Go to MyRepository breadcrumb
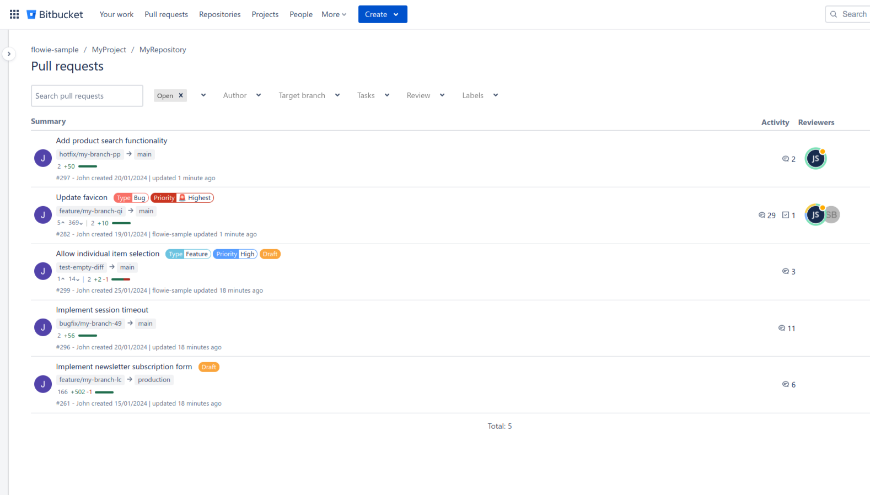Viewport: 870px width, 495px height. pos(163,49)
